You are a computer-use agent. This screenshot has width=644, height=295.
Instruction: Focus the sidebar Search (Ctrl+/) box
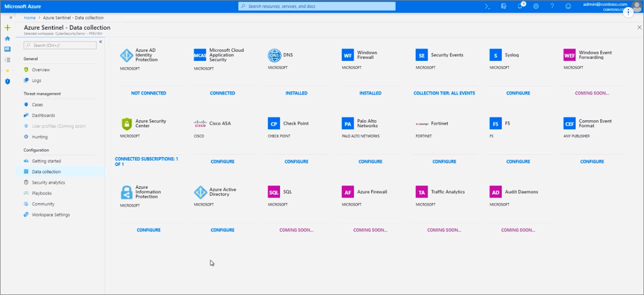pos(60,45)
